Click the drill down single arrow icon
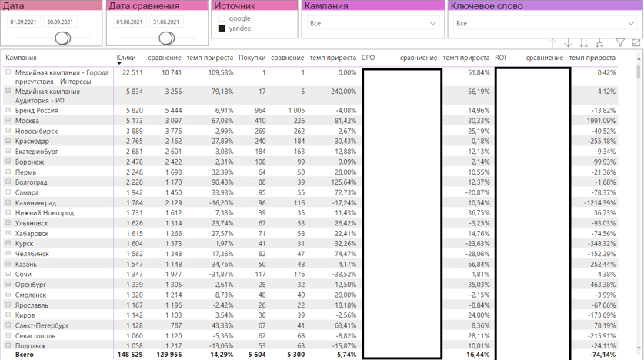The width and height of the screenshot is (644, 360). pyautogui.click(x=568, y=42)
